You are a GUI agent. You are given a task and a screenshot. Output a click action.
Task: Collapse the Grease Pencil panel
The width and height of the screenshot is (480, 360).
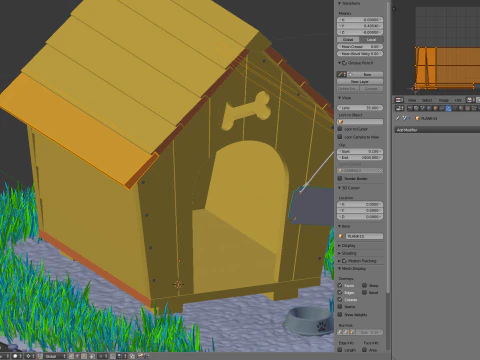click(x=339, y=63)
